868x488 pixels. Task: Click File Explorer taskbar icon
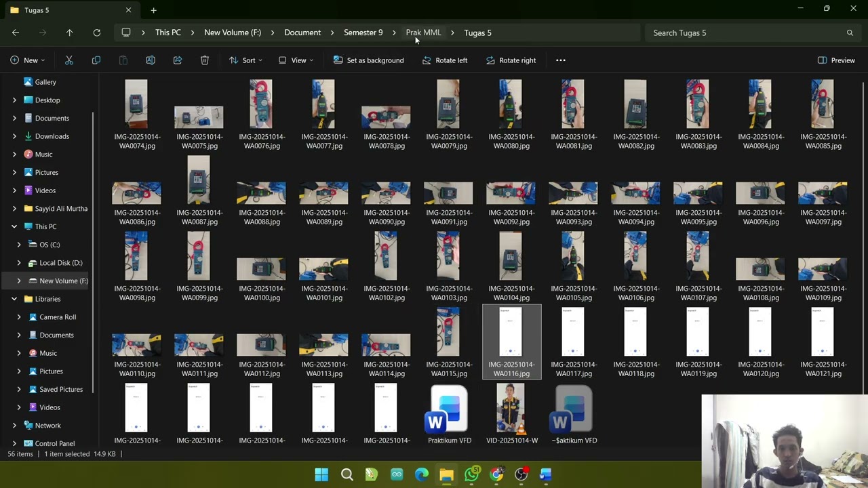[446, 474]
